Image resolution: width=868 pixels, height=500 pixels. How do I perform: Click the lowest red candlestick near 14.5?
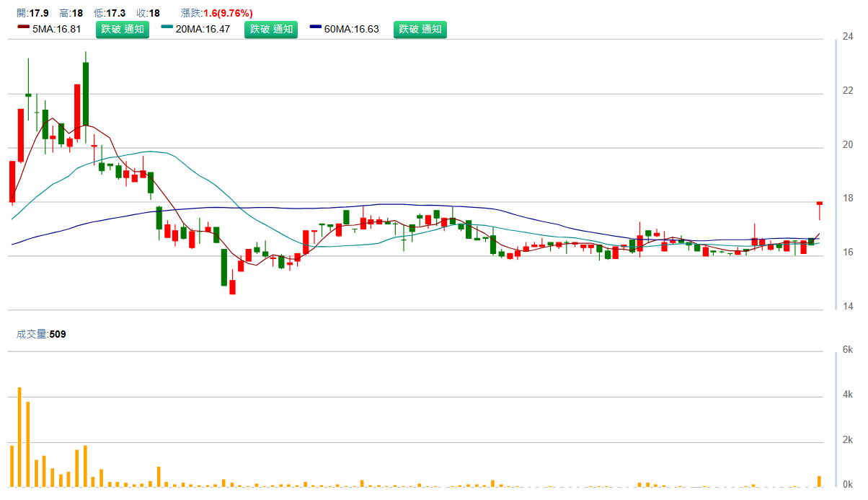(x=232, y=286)
